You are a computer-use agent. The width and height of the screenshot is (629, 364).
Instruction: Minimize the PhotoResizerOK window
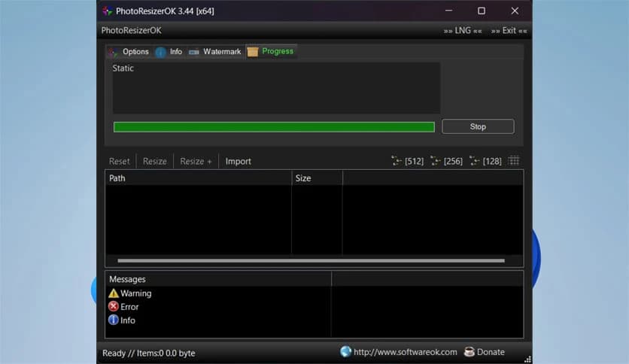[x=448, y=11]
